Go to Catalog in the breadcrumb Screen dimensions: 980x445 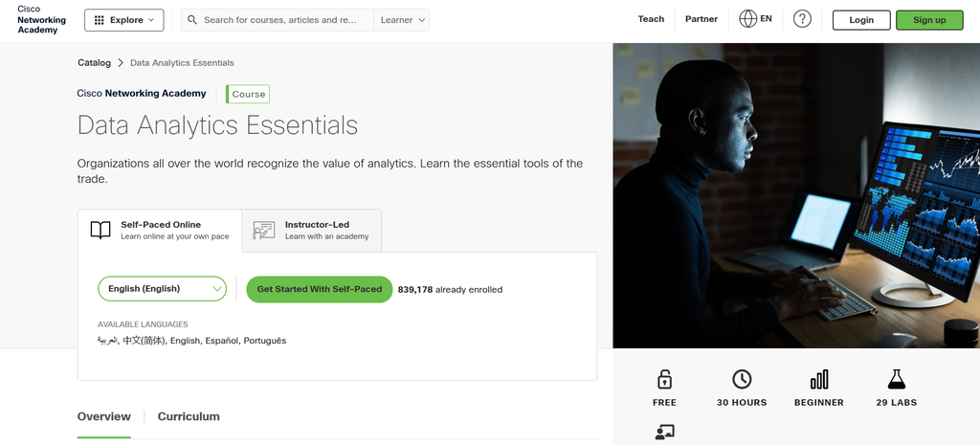point(94,62)
